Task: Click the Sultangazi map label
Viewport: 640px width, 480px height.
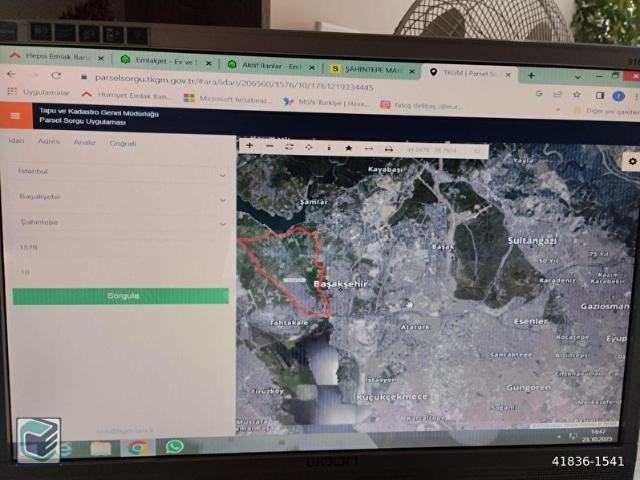Action: point(532,241)
